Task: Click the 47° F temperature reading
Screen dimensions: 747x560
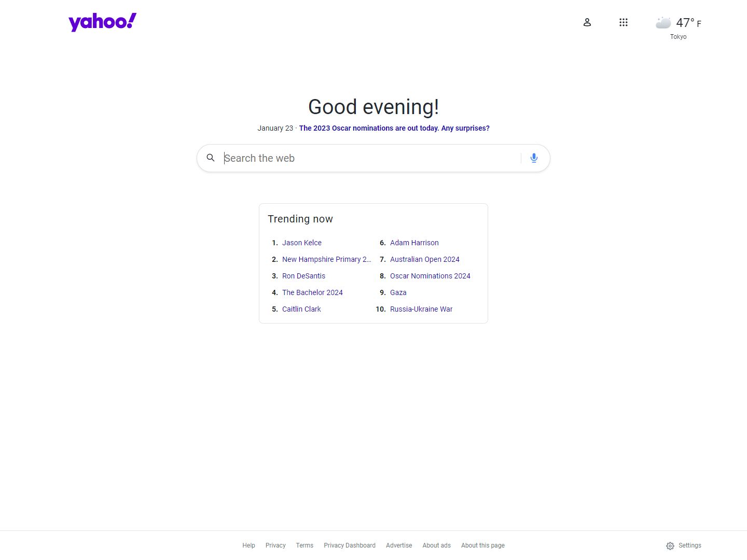Action: pos(688,23)
